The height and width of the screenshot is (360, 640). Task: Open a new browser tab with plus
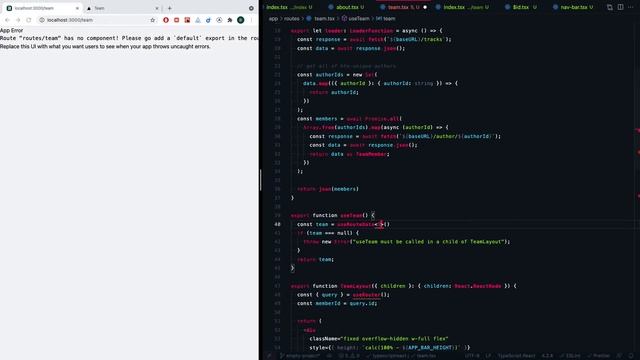click(170, 8)
